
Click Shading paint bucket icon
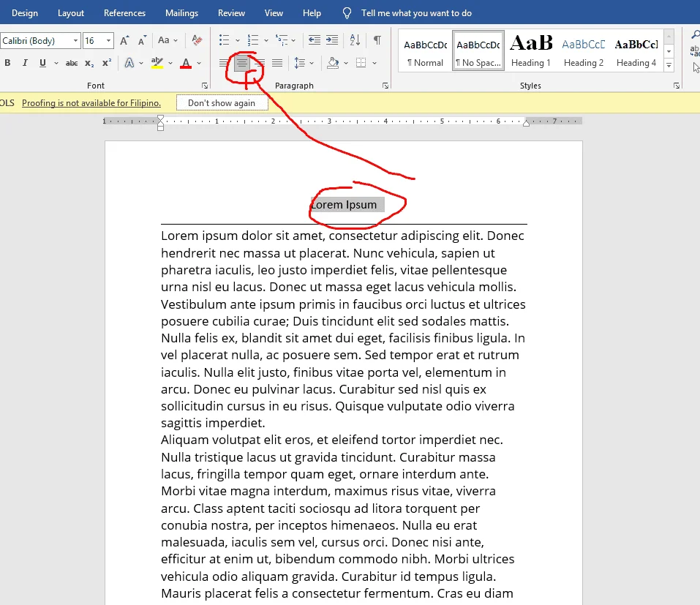click(x=333, y=63)
